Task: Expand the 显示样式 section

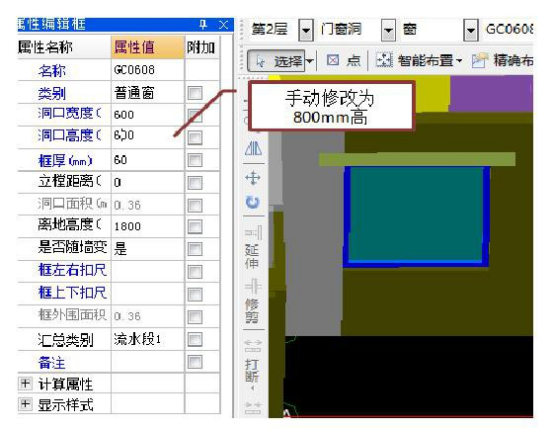Action: (x=25, y=404)
